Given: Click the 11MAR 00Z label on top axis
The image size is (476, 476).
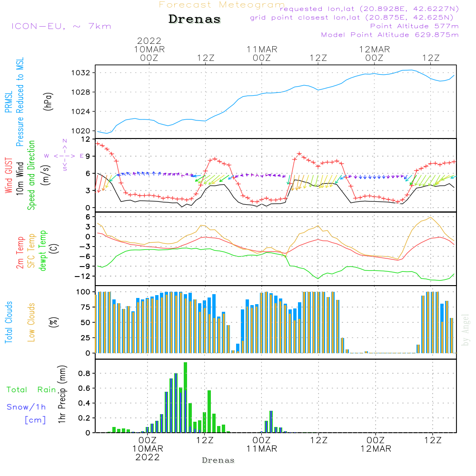Looking at the screenshot, I should click(261, 53).
